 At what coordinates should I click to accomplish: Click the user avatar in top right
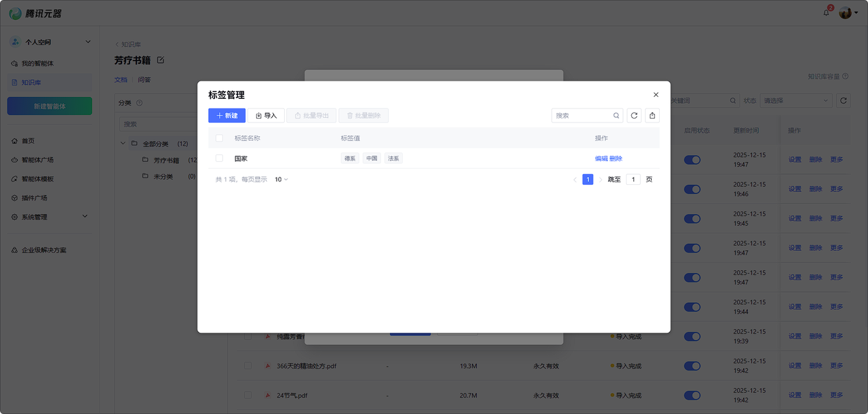tap(845, 13)
